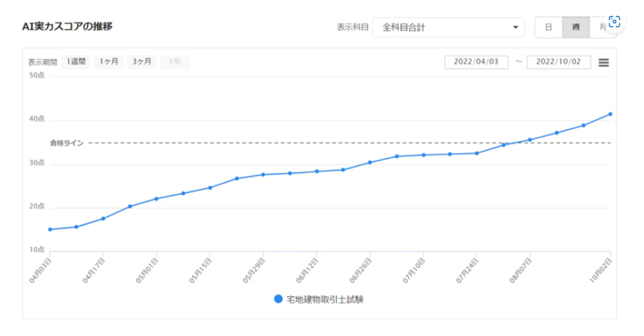This screenshot has height=336, width=644.
Task: Set display period to 1ヶ月
Action: click(x=108, y=62)
